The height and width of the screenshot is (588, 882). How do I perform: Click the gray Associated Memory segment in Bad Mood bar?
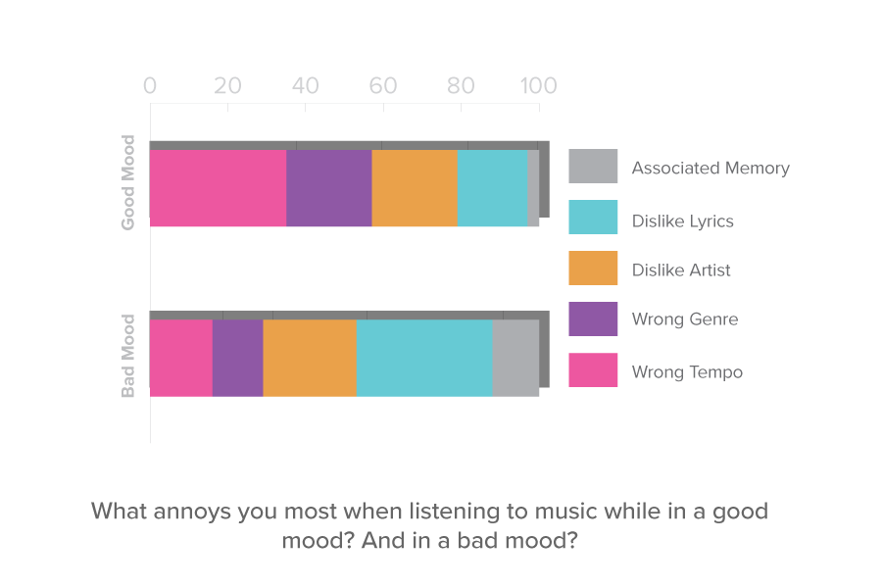click(x=515, y=358)
